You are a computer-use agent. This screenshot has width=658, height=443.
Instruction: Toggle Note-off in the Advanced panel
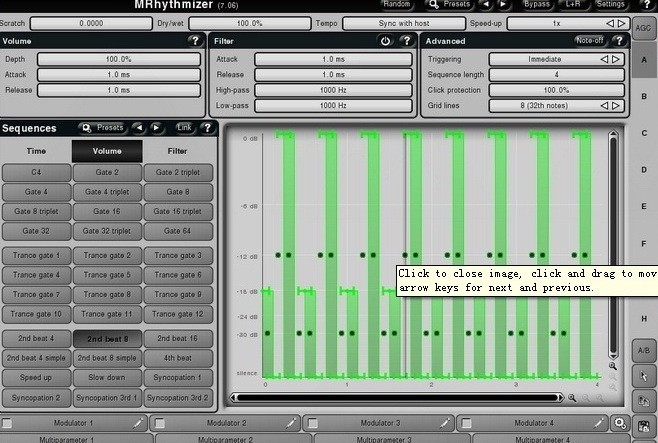click(x=590, y=40)
